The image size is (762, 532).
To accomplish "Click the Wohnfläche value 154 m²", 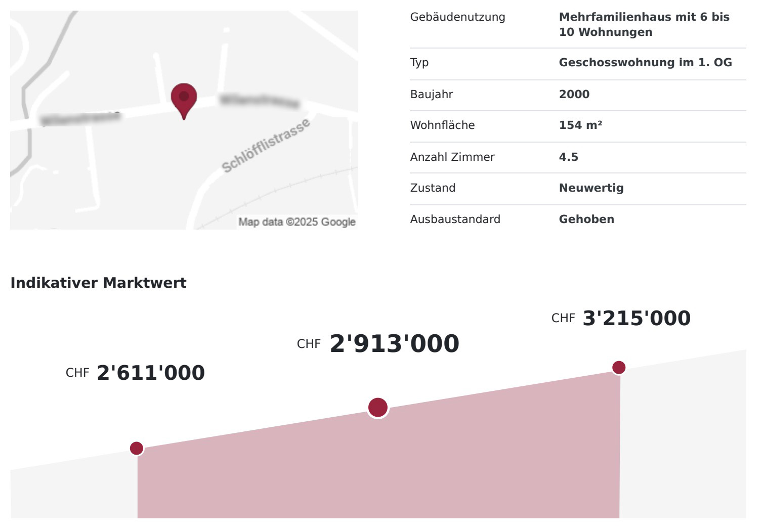I will click(x=580, y=125).
